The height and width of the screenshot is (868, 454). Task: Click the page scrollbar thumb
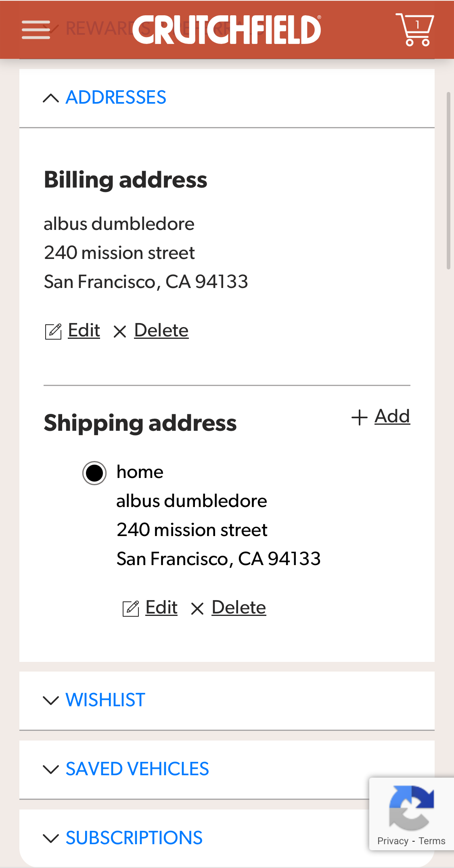448,181
